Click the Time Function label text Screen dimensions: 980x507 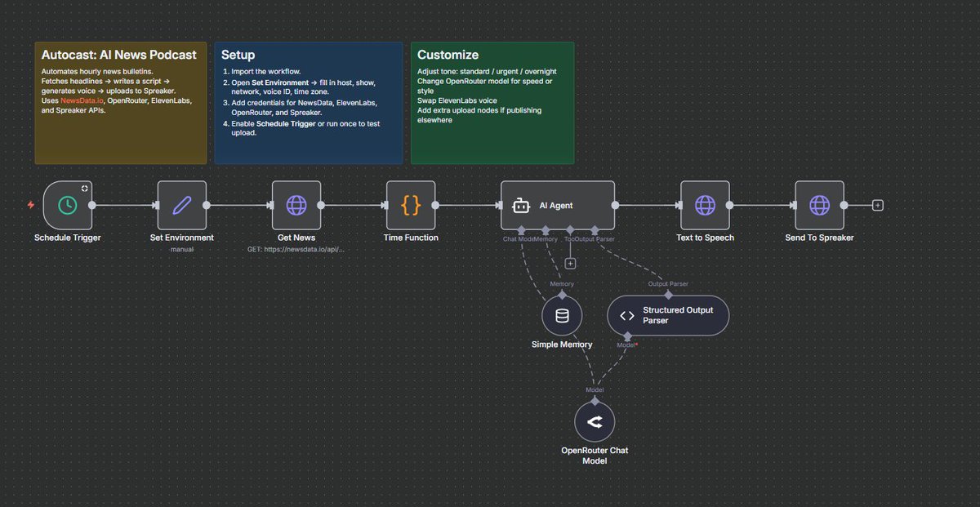(411, 238)
